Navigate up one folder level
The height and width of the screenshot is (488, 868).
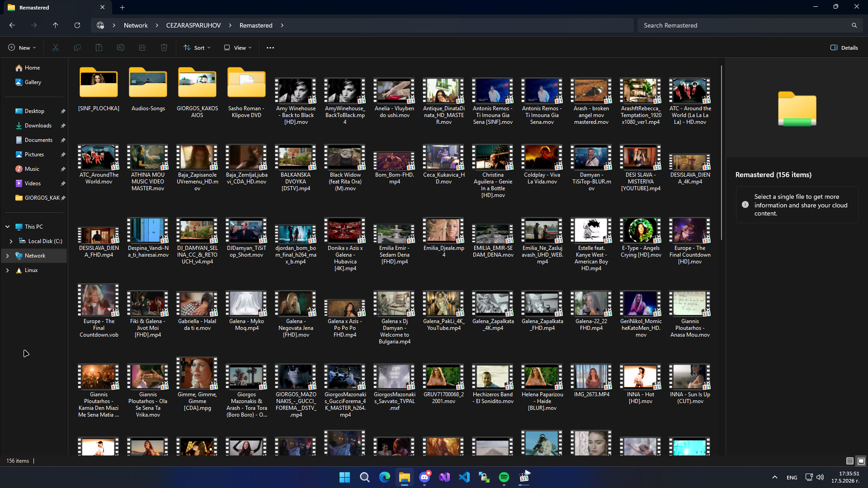point(55,25)
